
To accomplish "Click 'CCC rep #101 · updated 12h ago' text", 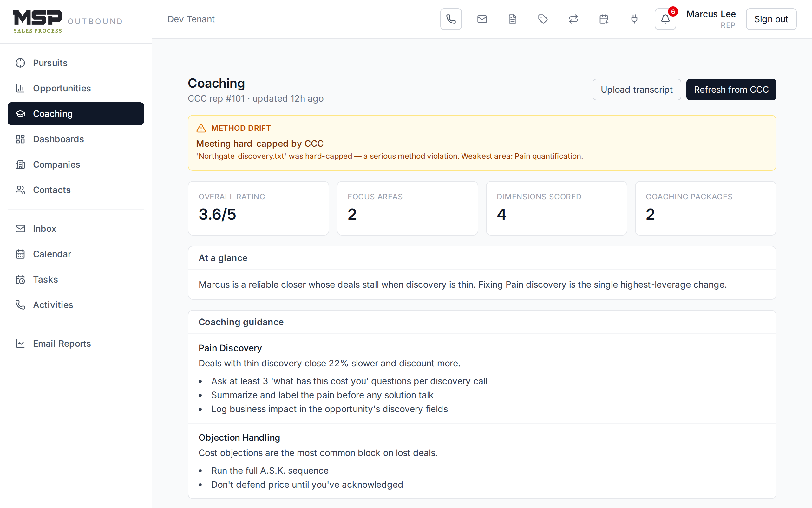I will point(256,98).
